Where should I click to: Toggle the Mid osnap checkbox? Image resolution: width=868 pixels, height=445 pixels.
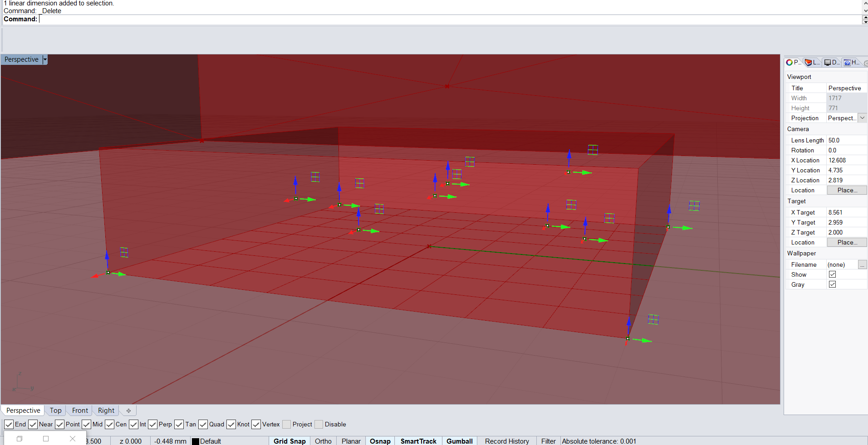click(86, 425)
